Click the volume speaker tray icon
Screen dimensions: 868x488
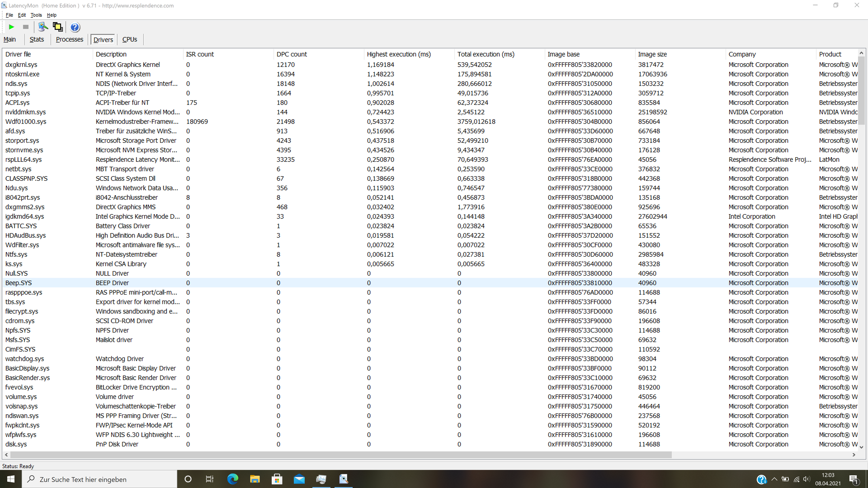pyautogui.click(x=807, y=479)
